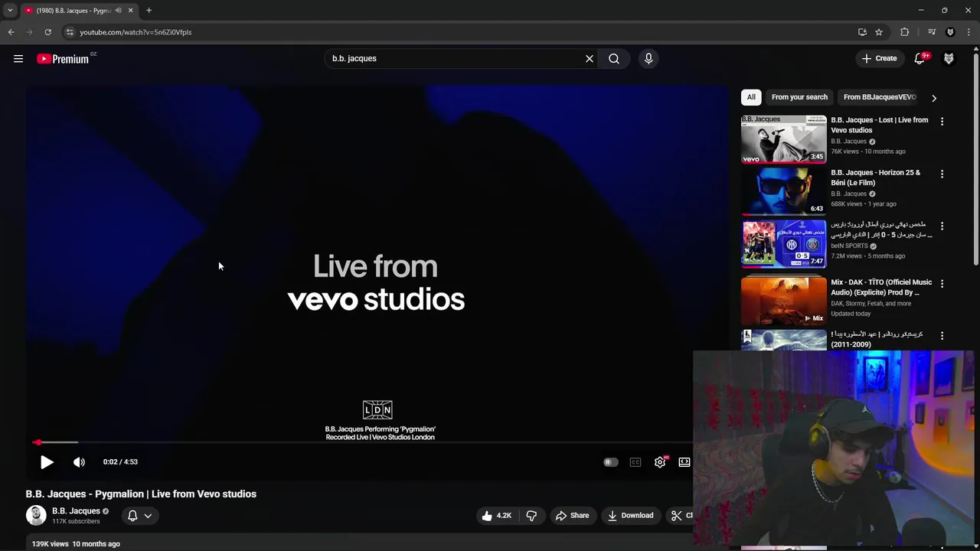Open Horizon 25 & Béni thumbnail
This screenshot has width=980, height=551.
click(784, 191)
